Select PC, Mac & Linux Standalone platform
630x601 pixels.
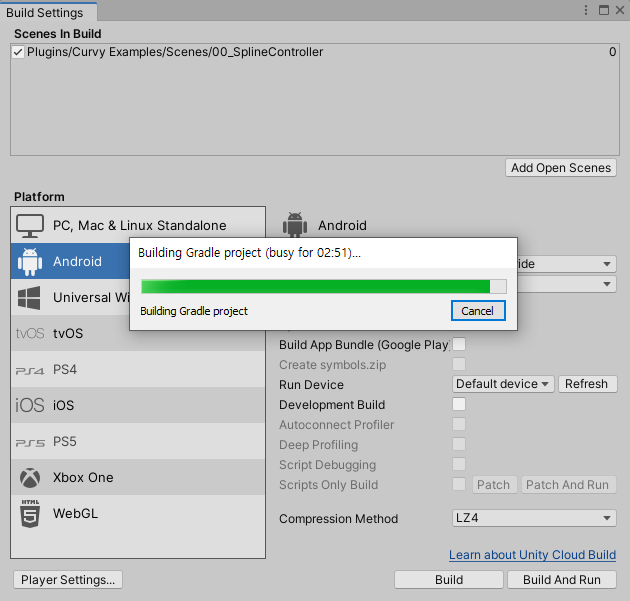[x=138, y=225]
